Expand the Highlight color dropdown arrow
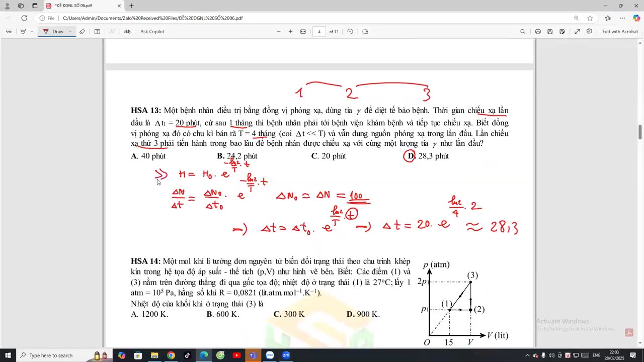 [31, 31]
